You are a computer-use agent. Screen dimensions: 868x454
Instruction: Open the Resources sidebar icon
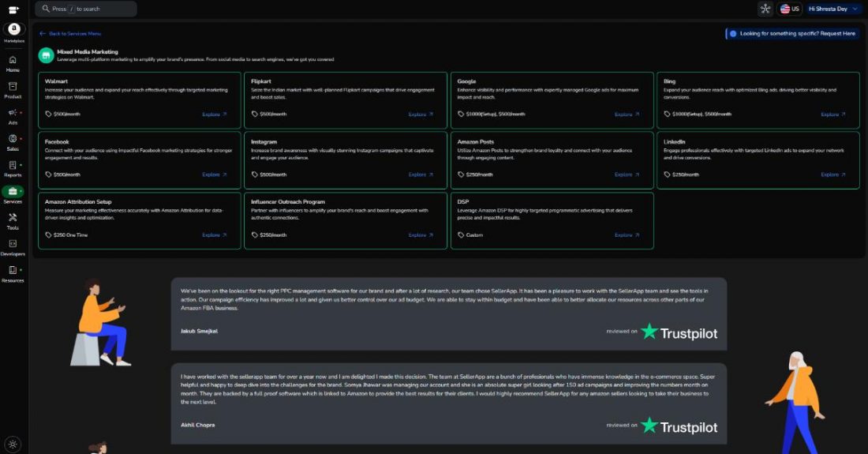click(x=13, y=270)
